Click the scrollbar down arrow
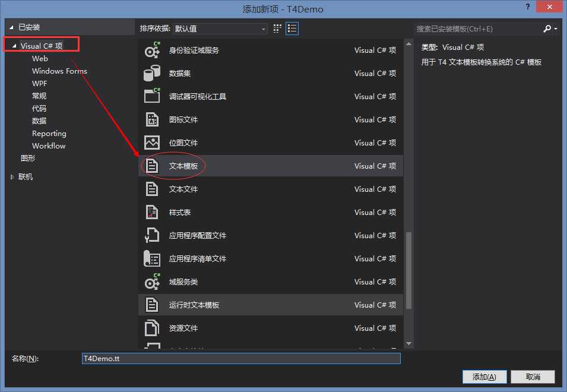 (x=408, y=343)
